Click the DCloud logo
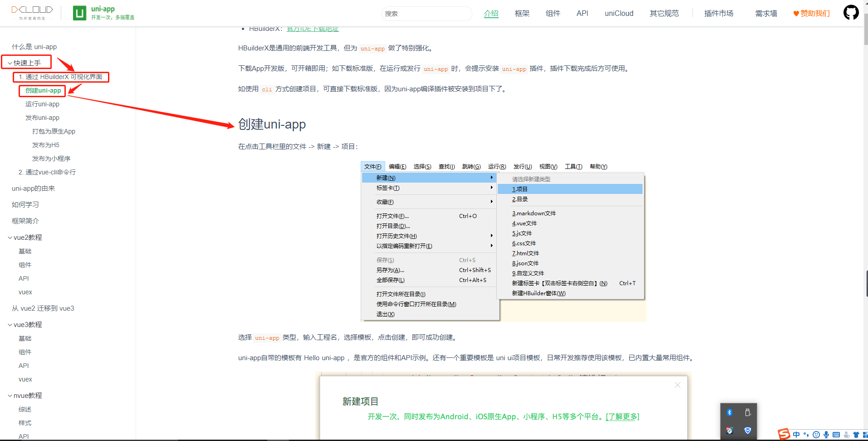 (x=32, y=13)
